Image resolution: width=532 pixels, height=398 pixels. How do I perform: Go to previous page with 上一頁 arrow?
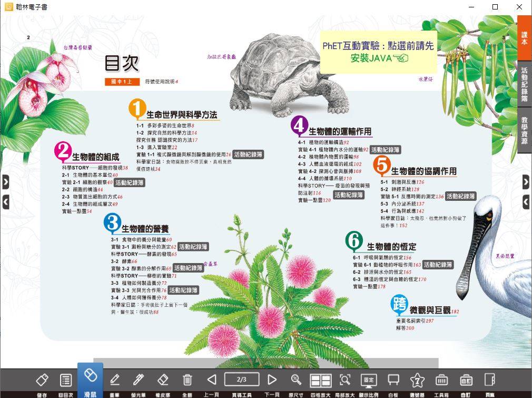click(211, 380)
